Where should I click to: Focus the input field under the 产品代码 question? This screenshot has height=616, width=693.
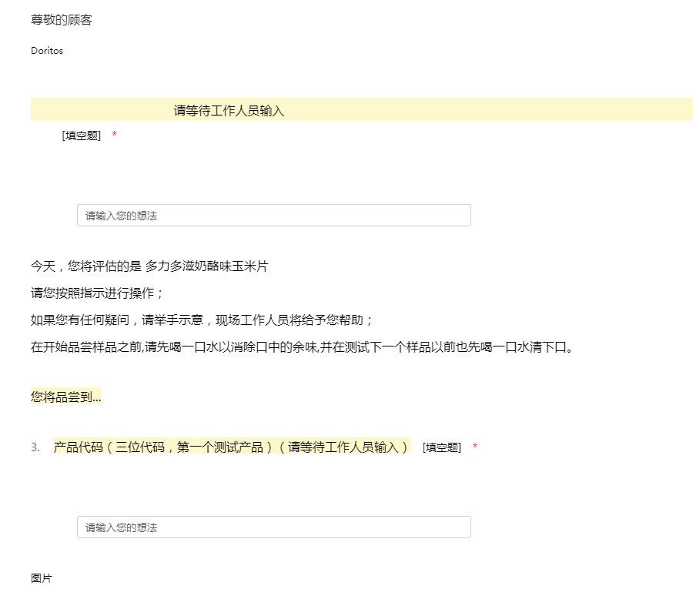[273, 527]
